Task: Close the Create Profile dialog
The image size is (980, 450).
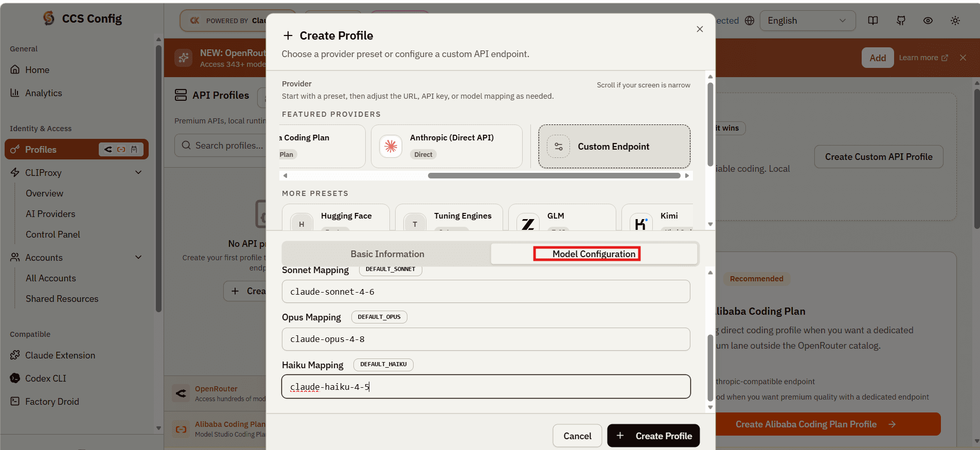Action: point(700,29)
